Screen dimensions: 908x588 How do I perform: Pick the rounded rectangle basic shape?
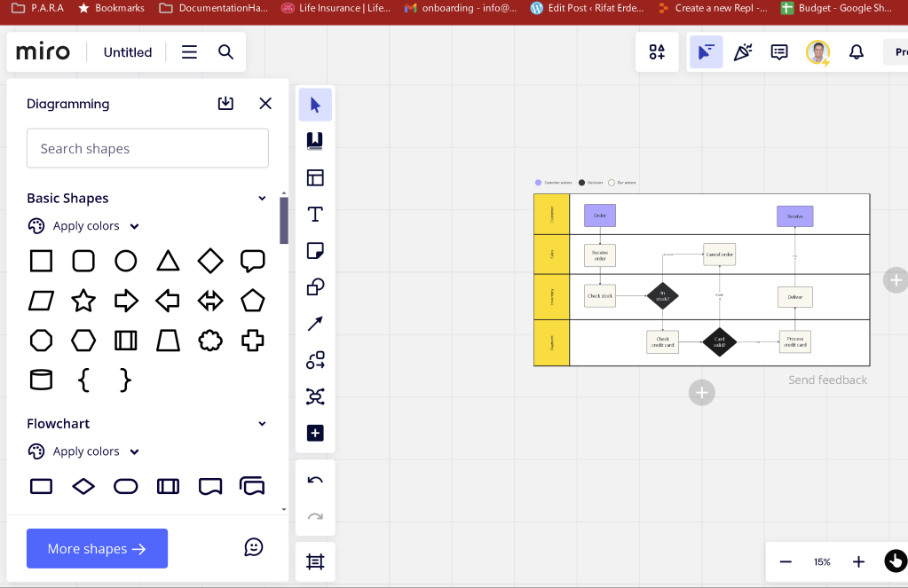83,261
